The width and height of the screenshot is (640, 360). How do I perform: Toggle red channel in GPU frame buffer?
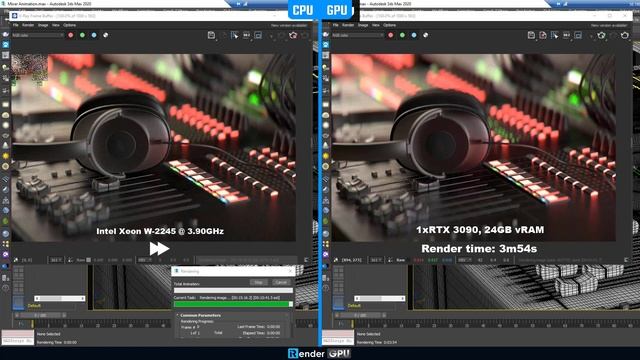point(391,36)
